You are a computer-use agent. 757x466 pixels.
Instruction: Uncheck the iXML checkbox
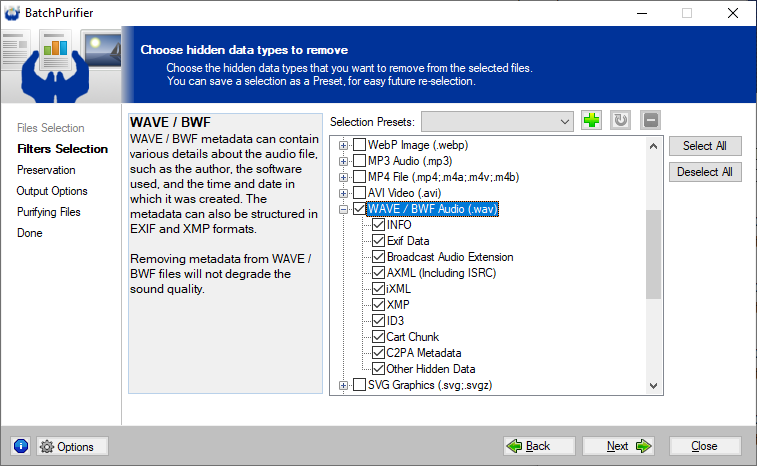378,288
